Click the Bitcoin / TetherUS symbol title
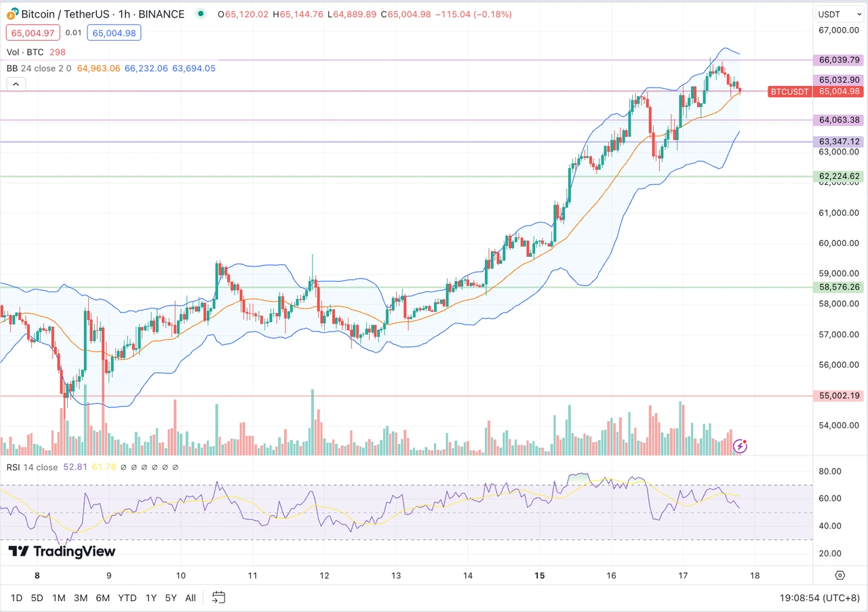The width and height of the screenshot is (868, 612). point(103,14)
